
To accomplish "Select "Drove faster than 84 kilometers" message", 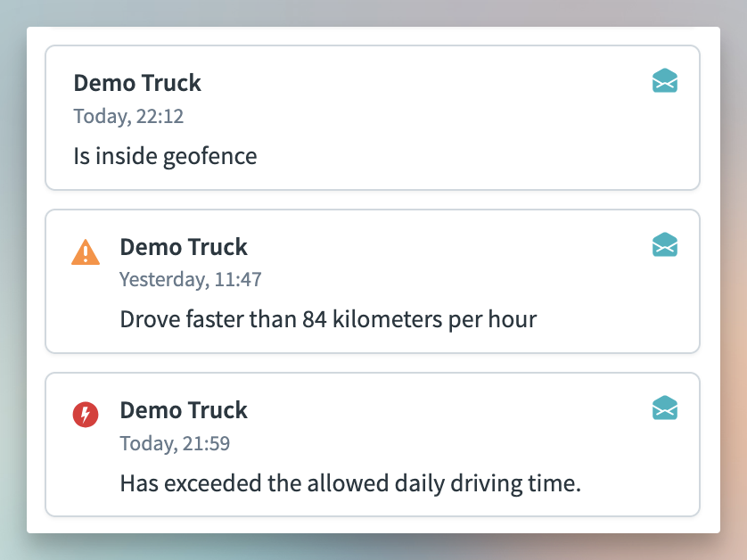I will [x=328, y=319].
